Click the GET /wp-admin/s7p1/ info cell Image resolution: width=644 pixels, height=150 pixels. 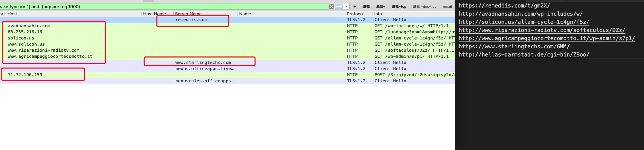click(412, 56)
